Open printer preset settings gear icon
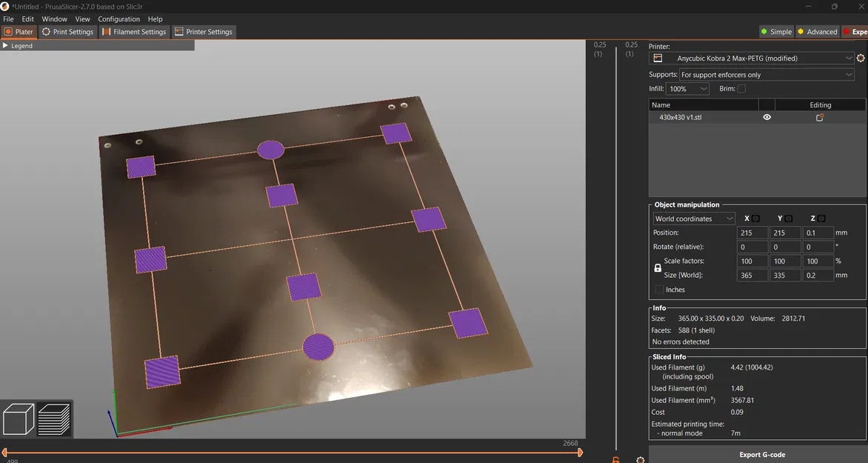Image resolution: width=868 pixels, height=463 pixels. (x=861, y=59)
